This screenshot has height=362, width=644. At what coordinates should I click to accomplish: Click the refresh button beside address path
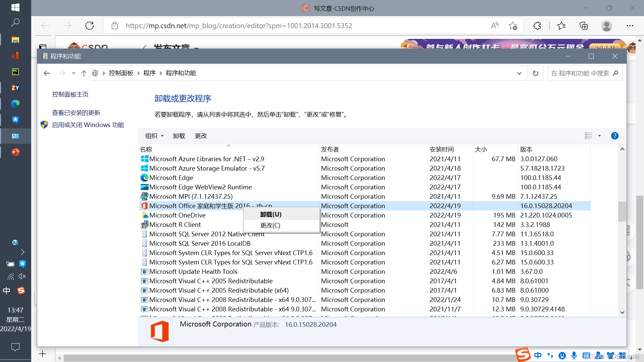pyautogui.click(x=536, y=73)
